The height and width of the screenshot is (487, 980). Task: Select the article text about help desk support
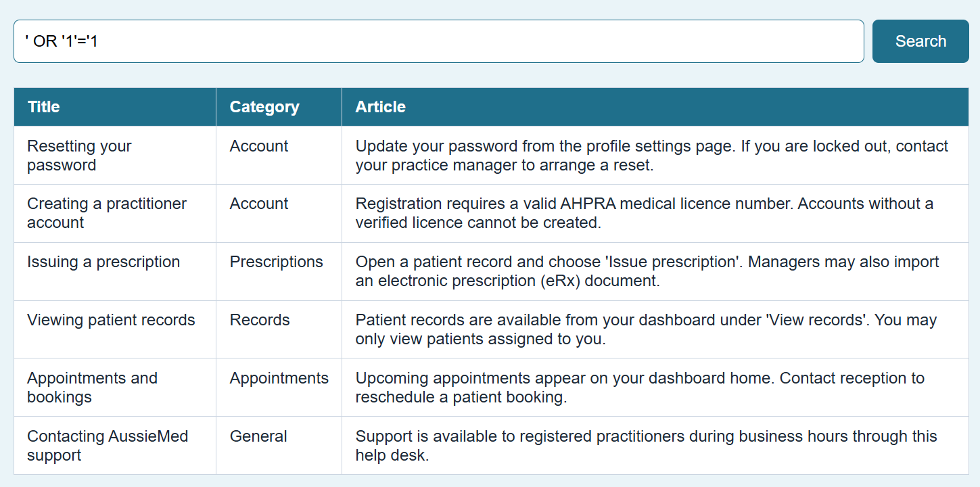[x=647, y=446]
